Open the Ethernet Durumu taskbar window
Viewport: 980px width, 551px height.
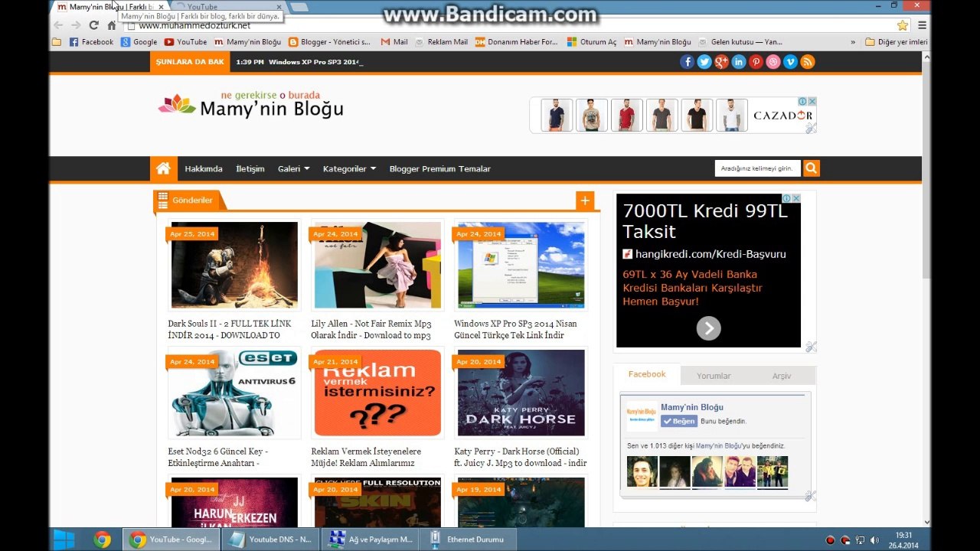tap(469, 540)
